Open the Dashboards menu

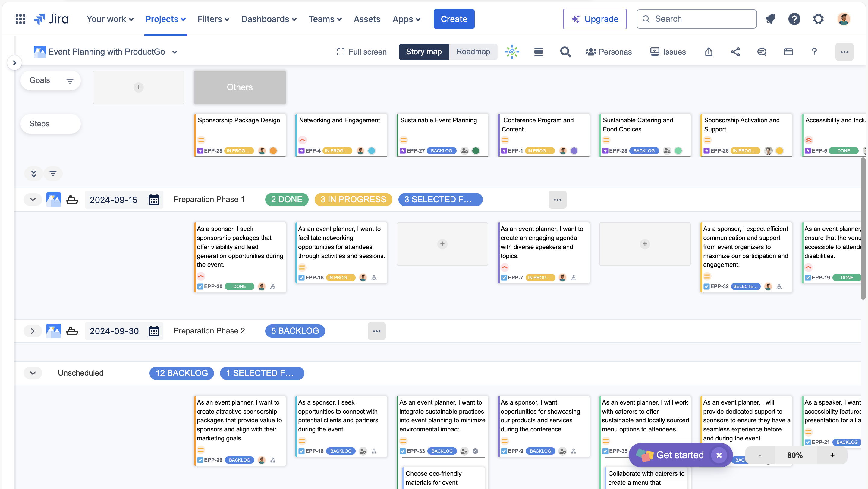click(x=269, y=19)
